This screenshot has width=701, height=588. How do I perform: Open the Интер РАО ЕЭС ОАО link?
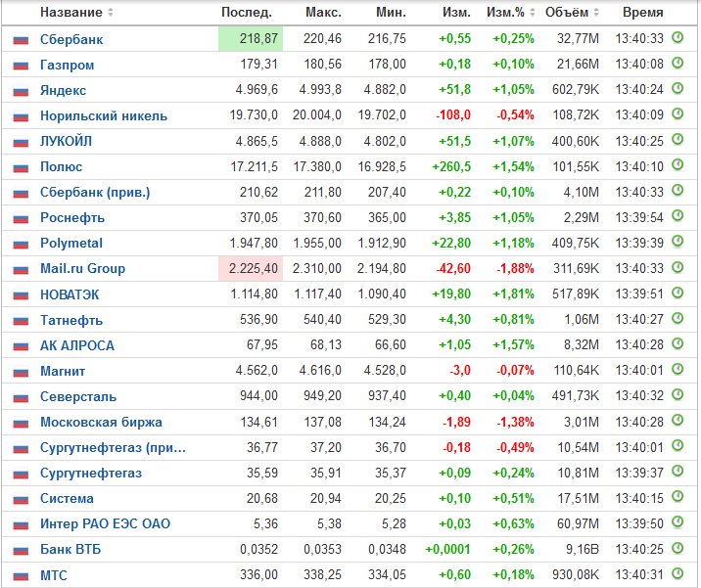105,523
